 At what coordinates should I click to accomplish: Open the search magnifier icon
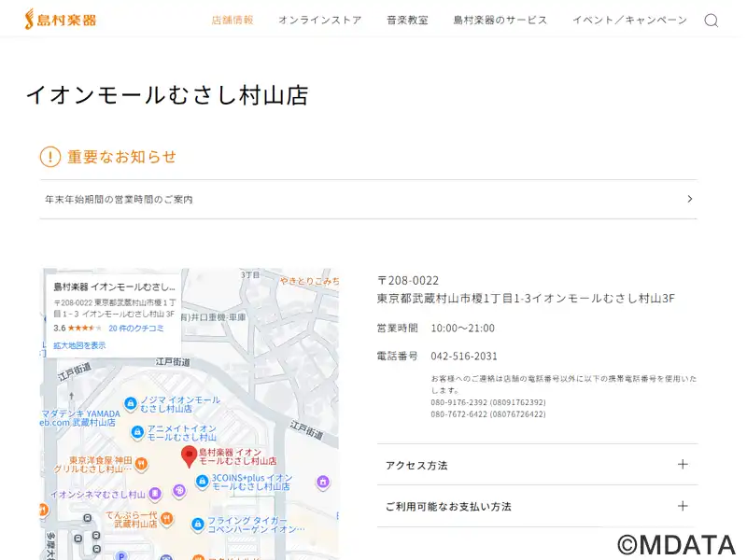[x=711, y=21]
